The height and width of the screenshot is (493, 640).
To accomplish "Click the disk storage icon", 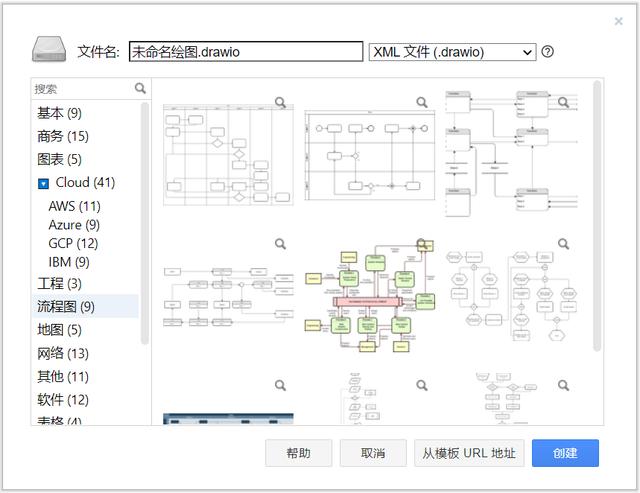I will [x=48, y=50].
